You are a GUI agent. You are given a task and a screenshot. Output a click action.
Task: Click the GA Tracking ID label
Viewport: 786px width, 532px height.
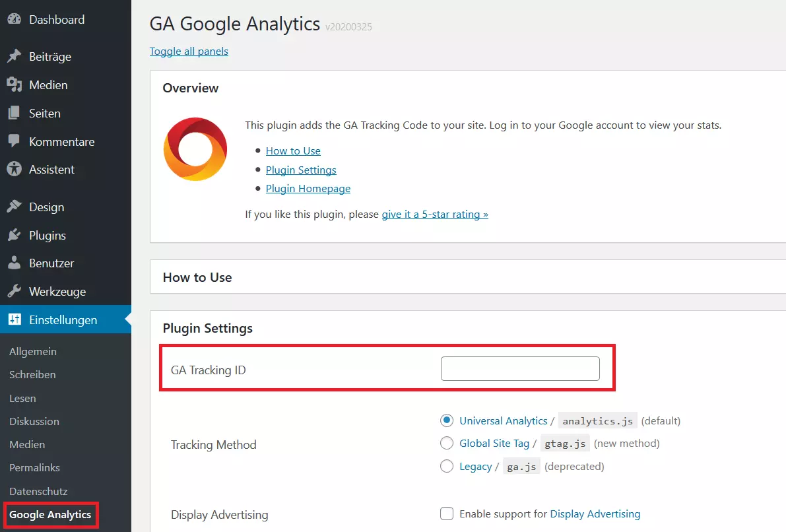click(x=208, y=370)
